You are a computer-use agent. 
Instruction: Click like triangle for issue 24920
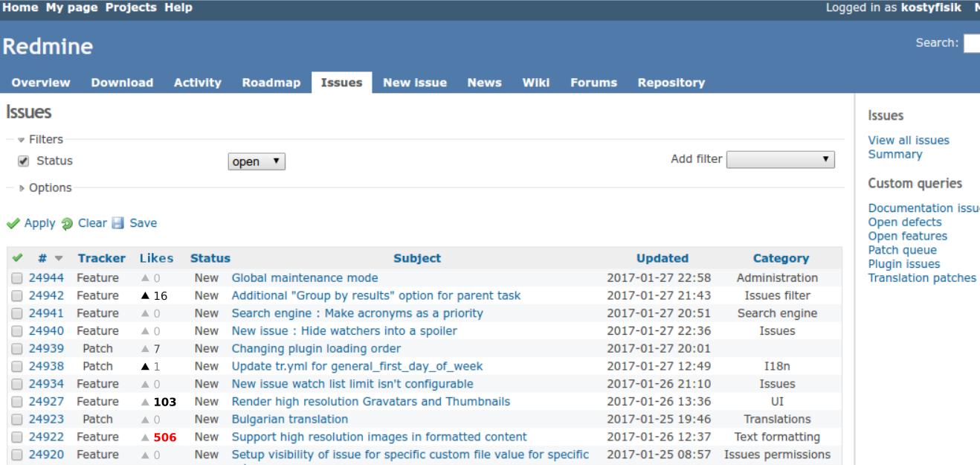(x=145, y=455)
